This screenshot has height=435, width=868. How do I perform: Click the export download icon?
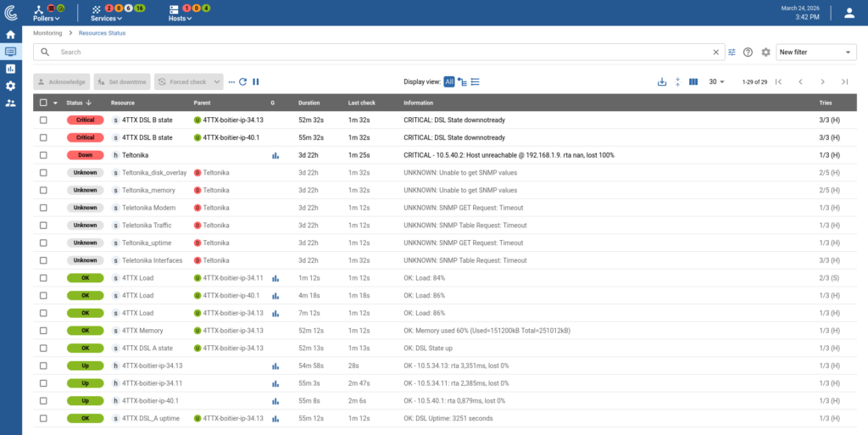coord(662,82)
